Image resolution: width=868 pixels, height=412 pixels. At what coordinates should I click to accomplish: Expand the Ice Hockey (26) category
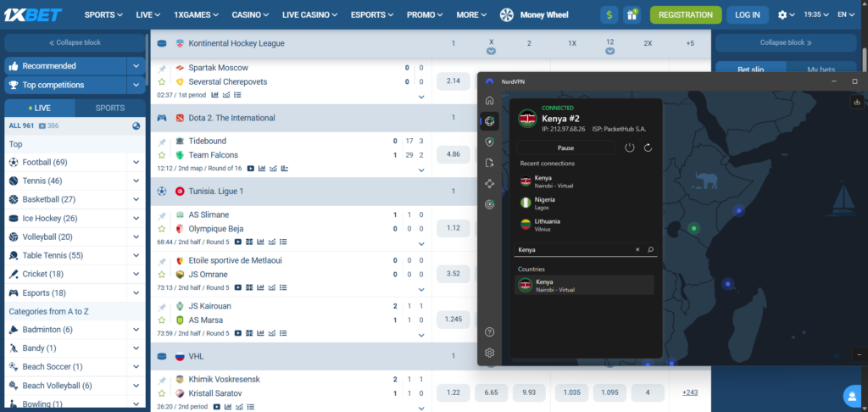pyautogui.click(x=136, y=218)
